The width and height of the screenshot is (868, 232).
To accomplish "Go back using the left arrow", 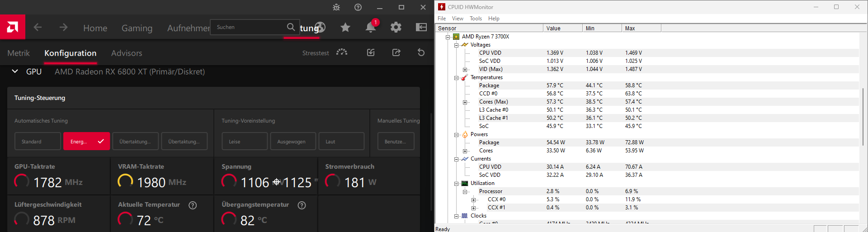I will pyautogui.click(x=38, y=28).
